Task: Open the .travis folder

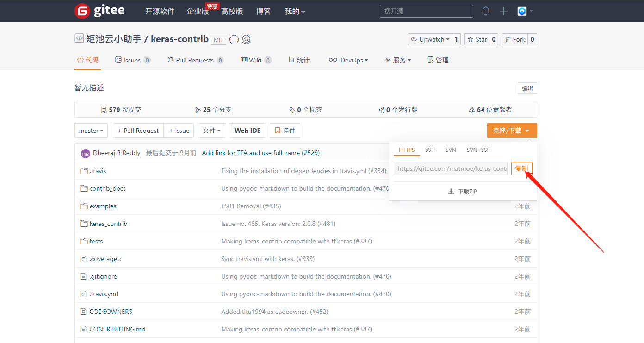Action: (98, 171)
